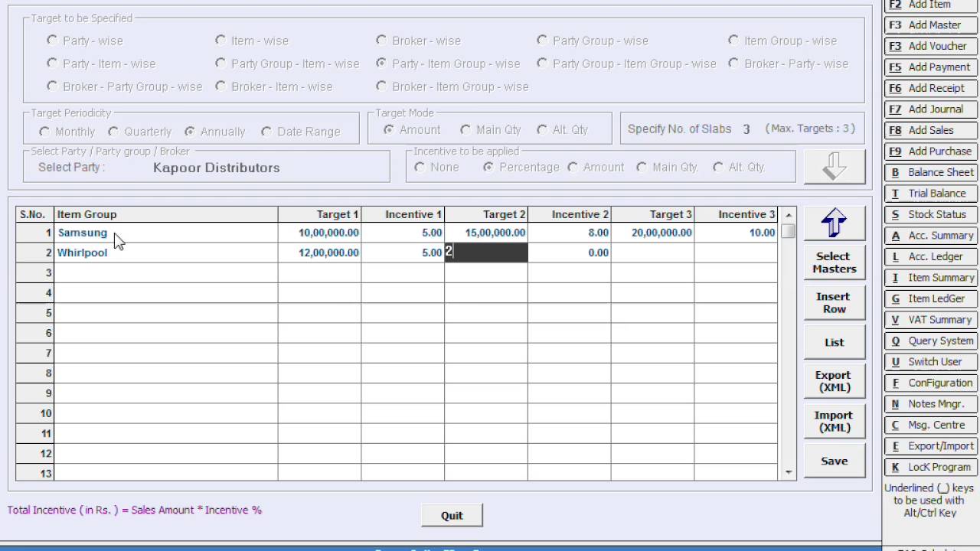The height and width of the screenshot is (551, 980).
Task: Open VAT Summary from sidebar
Action: [930, 320]
